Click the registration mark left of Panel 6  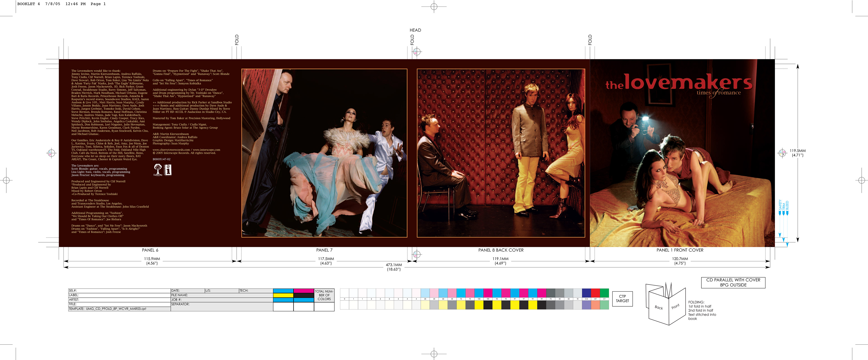coord(51,153)
